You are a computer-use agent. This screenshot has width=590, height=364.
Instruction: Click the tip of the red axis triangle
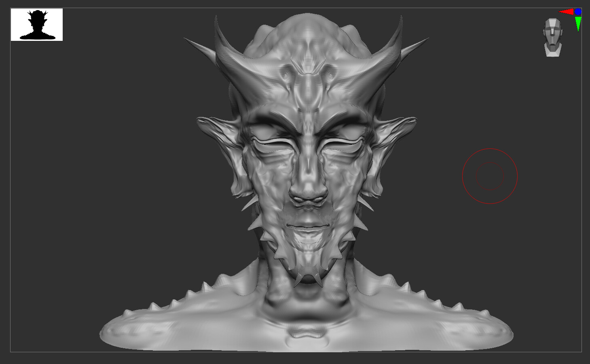559,11
